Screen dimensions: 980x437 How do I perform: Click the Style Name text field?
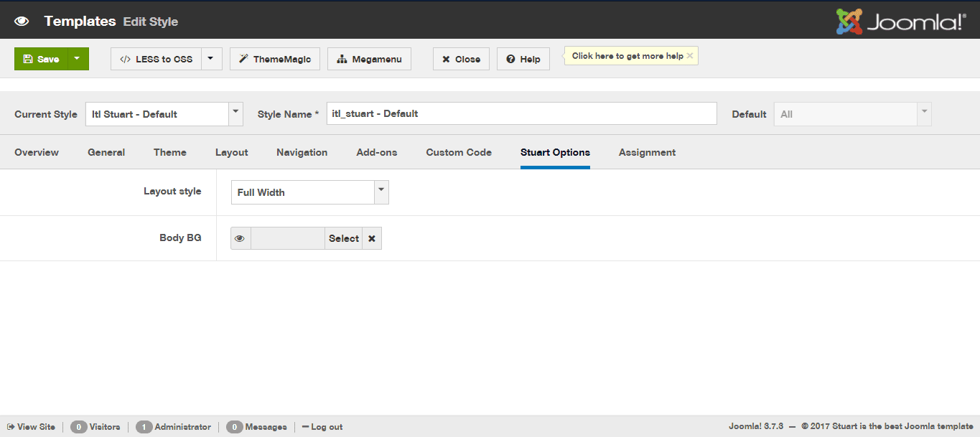521,113
